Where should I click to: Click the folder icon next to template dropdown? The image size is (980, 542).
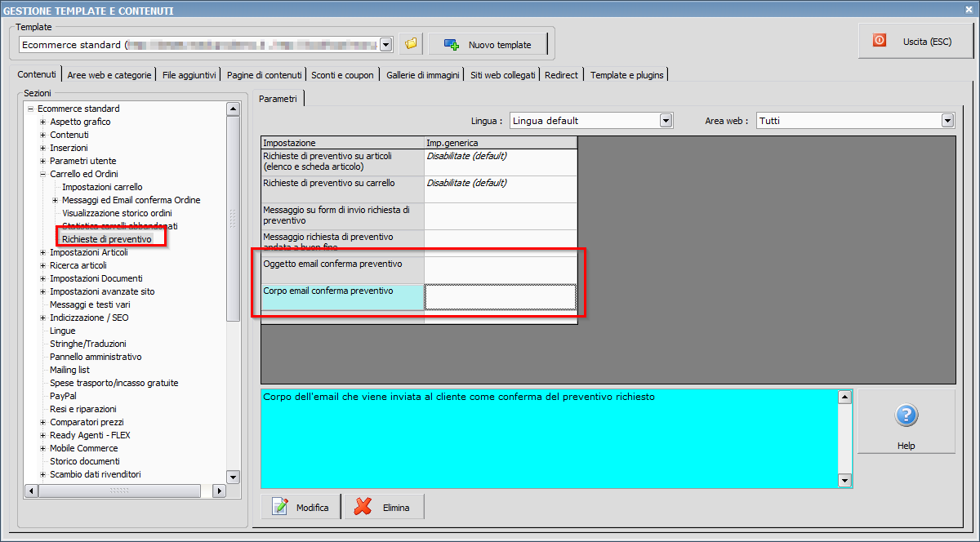coord(412,44)
